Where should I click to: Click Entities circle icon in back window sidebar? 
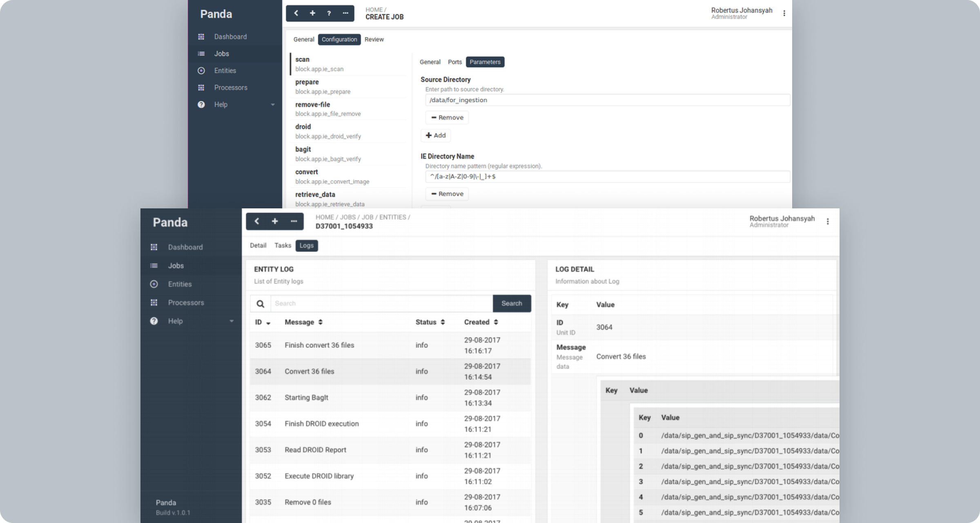tap(201, 71)
